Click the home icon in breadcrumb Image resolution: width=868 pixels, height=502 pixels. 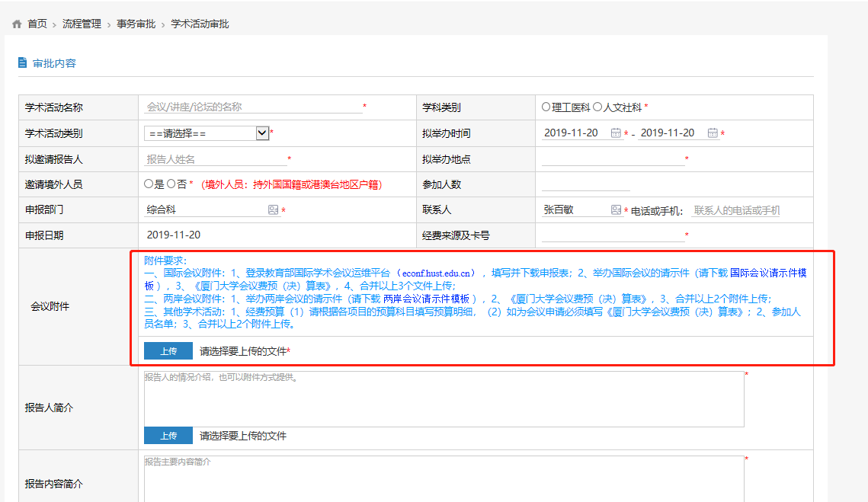click(17, 24)
